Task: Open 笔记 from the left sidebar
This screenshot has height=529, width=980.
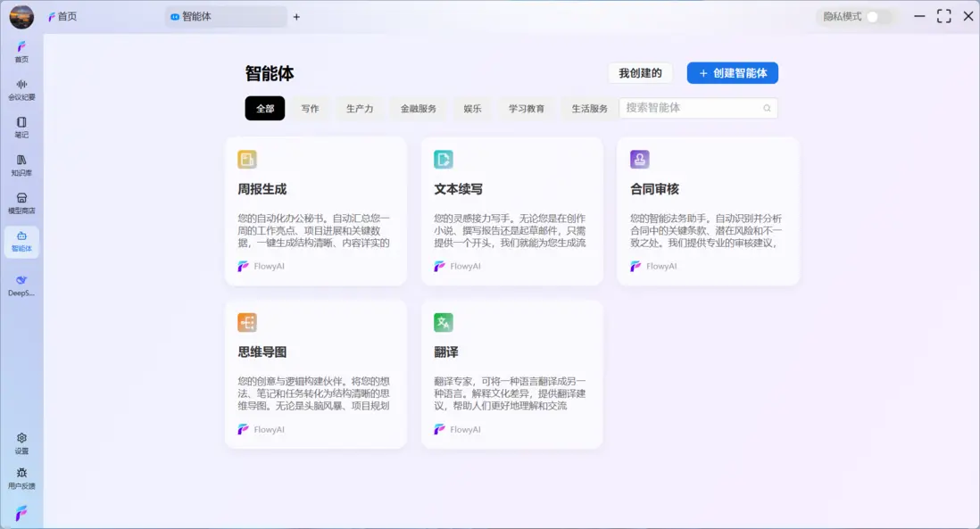Action: tap(21, 128)
